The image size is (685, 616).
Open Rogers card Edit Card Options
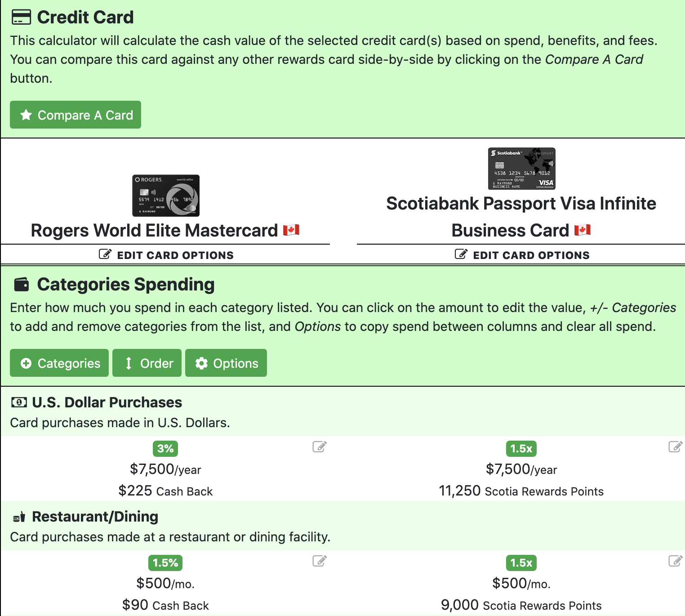(x=166, y=255)
